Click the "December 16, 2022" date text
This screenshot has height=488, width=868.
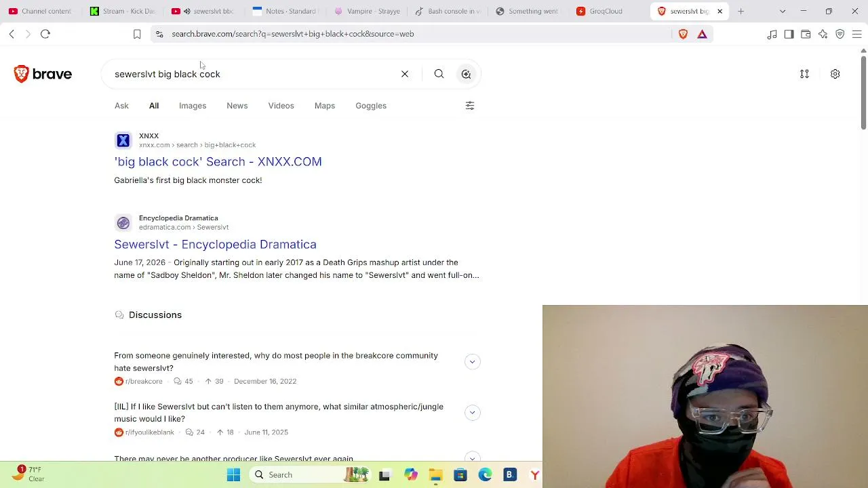pos(265,382)
